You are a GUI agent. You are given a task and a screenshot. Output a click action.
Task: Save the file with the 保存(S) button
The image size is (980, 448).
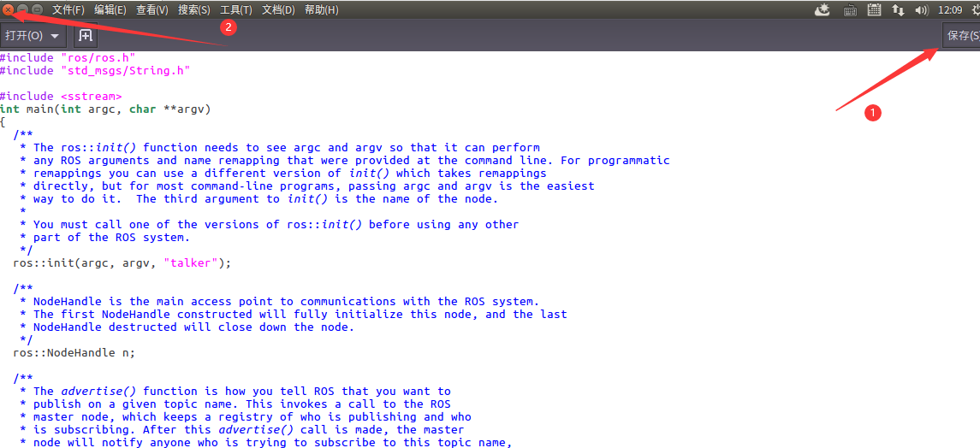tap(961, 36)
